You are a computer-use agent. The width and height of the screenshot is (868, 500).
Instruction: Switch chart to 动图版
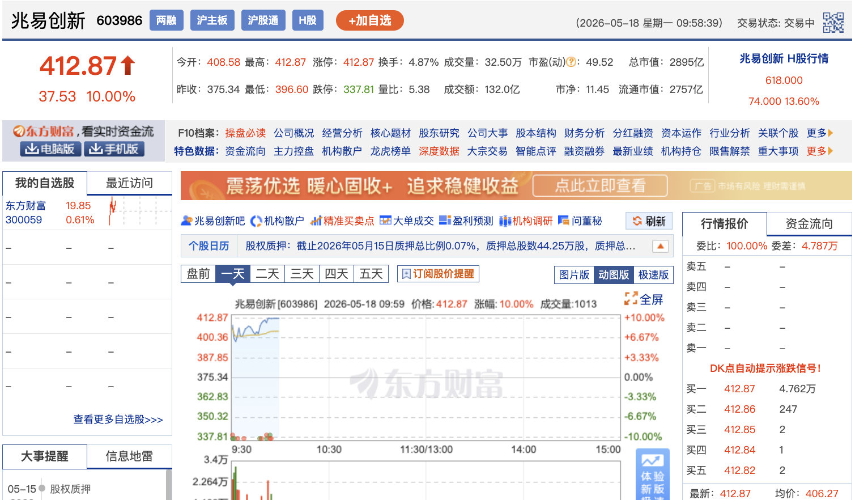point(614,275)
